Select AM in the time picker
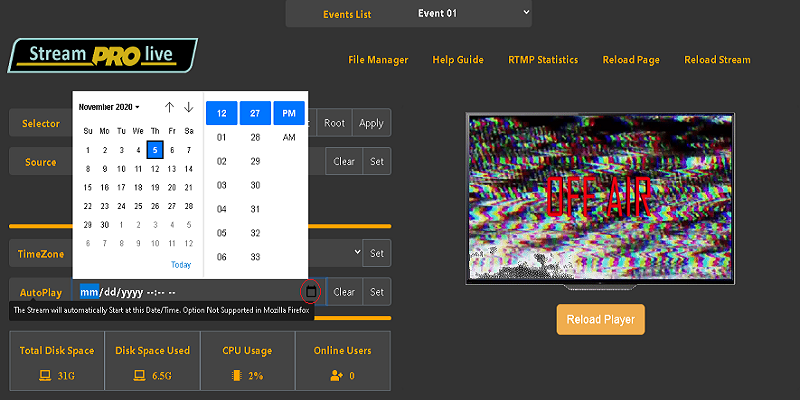 pyautogui.click(x=289, y=137)
